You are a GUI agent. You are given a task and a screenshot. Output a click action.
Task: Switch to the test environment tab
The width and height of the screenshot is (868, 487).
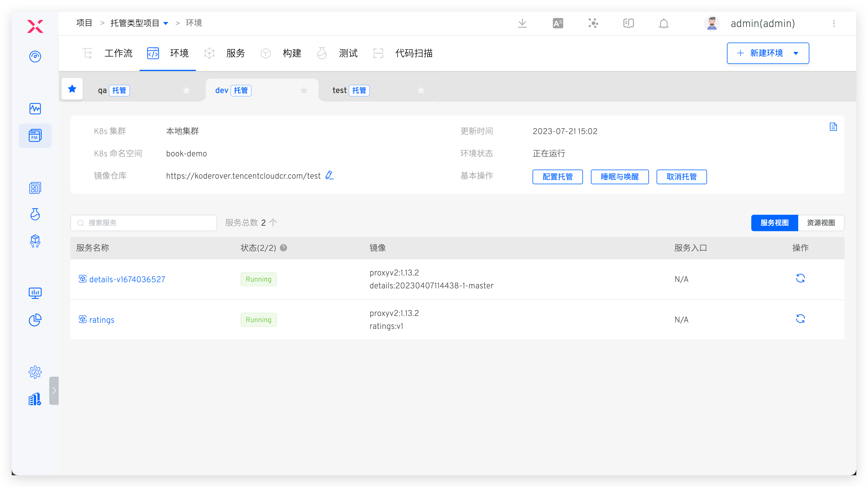pyautogui.click(x=339, y=90)
